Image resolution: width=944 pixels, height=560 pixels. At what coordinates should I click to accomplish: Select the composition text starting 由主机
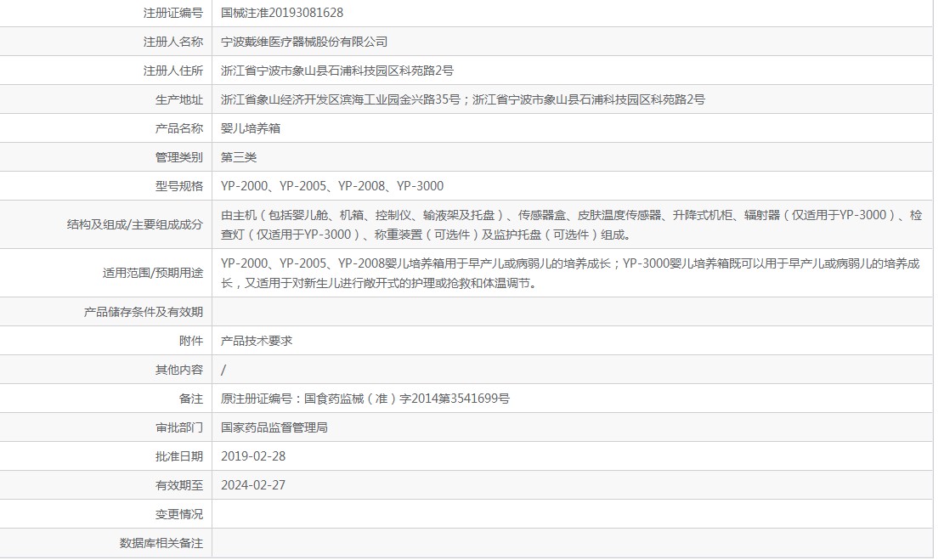[x=571, y=224]
